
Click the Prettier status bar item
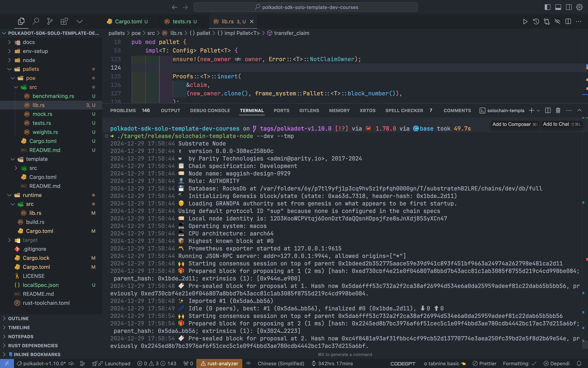(x=485, y=364)
